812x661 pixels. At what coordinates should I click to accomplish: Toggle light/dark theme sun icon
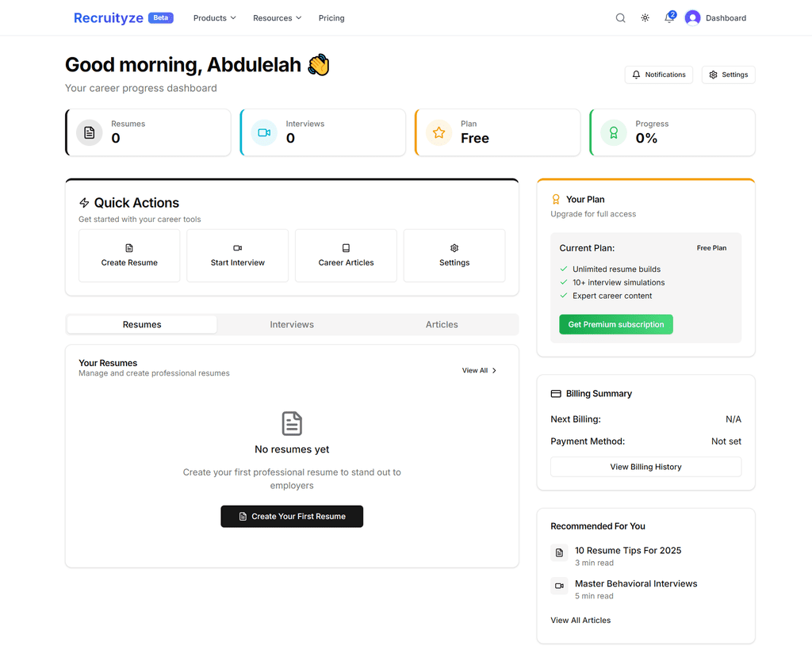pos(645,18)
